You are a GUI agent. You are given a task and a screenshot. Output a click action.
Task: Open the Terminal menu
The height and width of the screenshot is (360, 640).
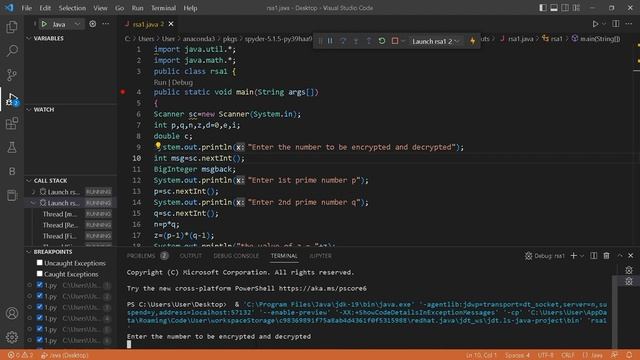pos(163,8)
